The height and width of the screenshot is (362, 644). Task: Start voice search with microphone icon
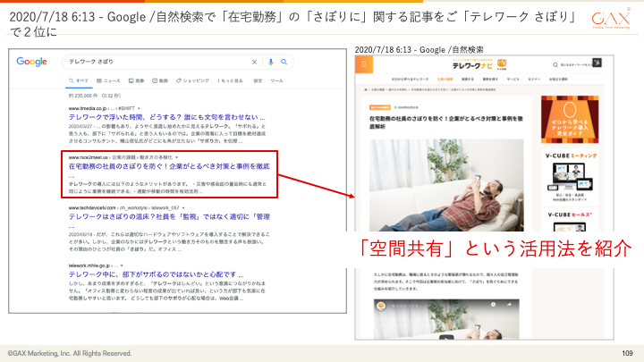pyautogui.click(x=270, y=62)
